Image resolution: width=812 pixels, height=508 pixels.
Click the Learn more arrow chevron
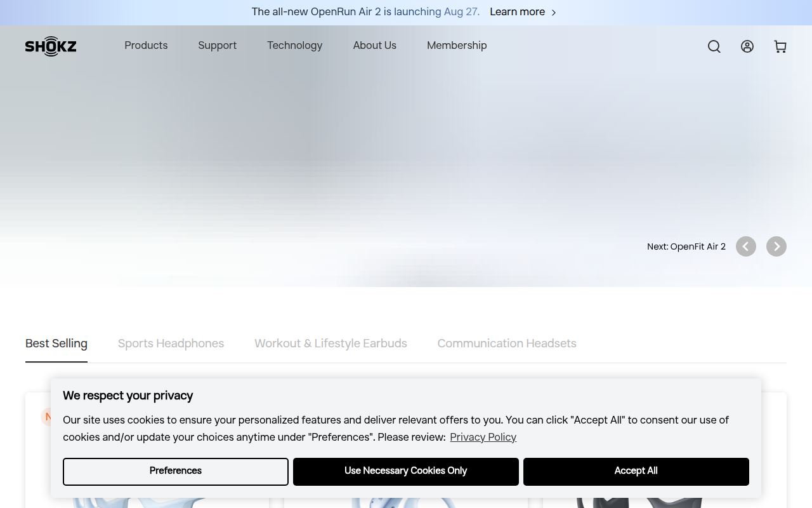tap(553, 13)
